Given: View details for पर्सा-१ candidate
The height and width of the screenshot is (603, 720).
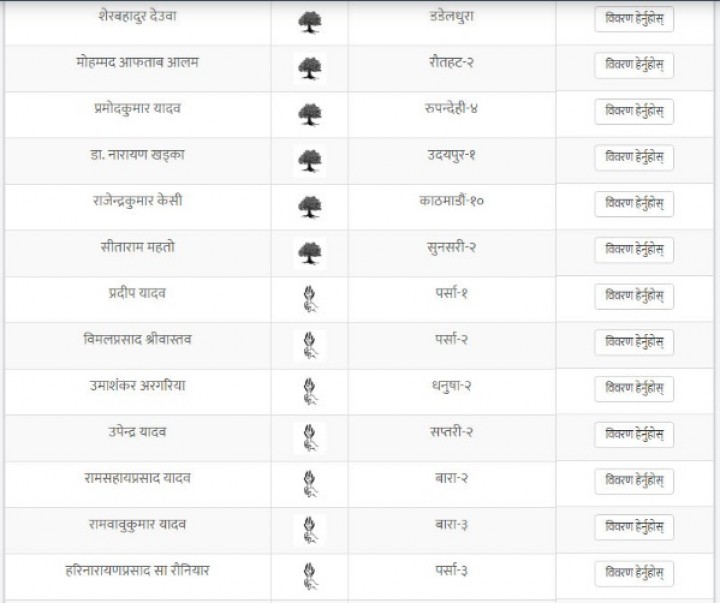Looking at the screenshot, I should [x=634, y=296].
